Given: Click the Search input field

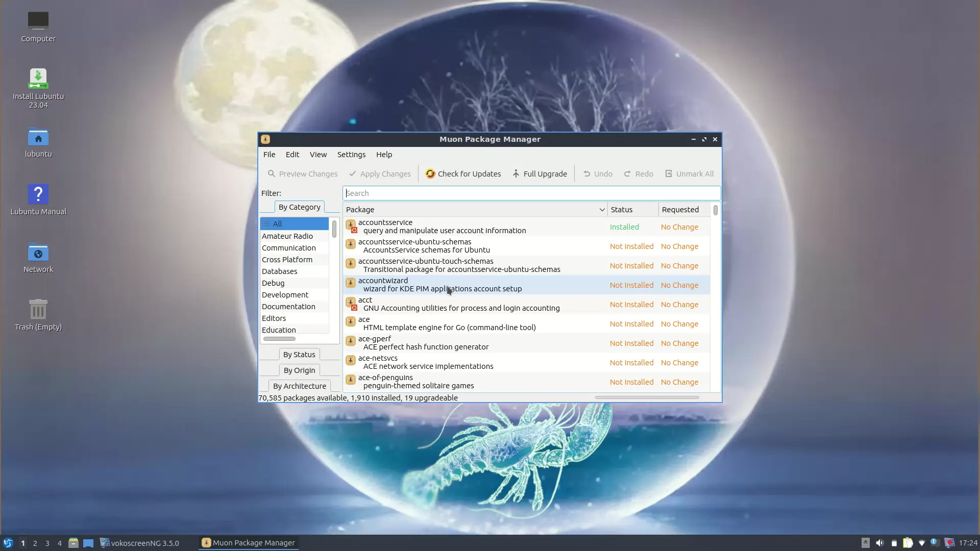Looking at the screenshot, I should [x=531, y=193].
